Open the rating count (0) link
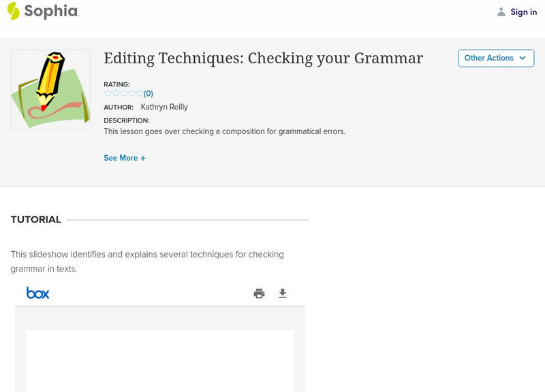 coord(149,94)
